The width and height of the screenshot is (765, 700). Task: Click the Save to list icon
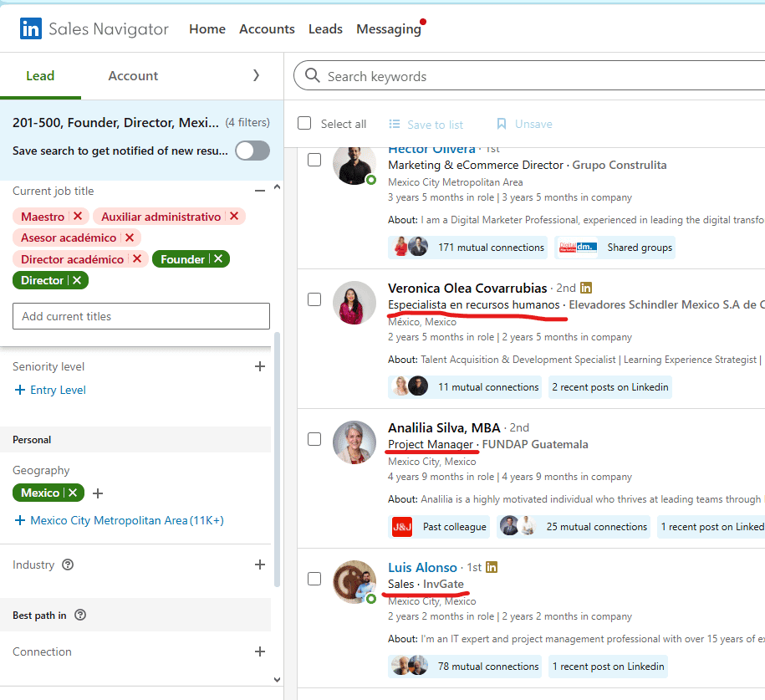point(395,124)
